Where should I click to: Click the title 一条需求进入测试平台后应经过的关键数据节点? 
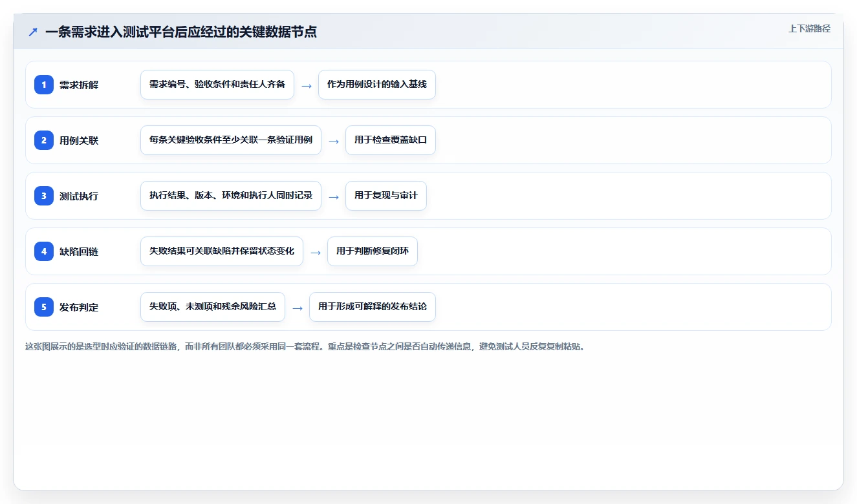[x=181, y=32]
